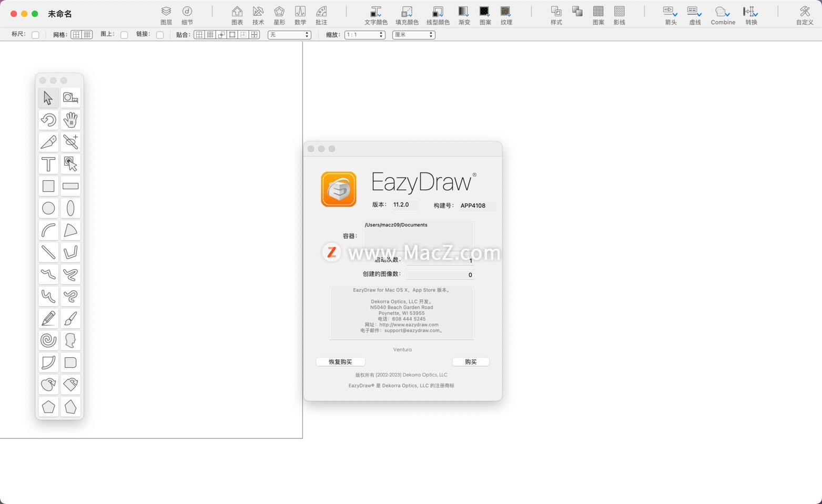Screen dimensions: 822x504
Task: Select the spiral tool
Action: (48, 341)
